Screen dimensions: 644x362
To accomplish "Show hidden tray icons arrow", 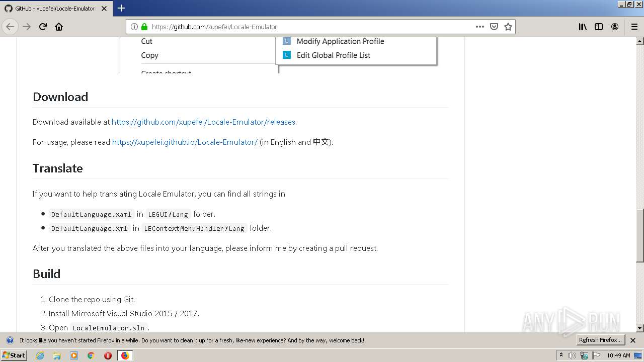I will (x=561, y=355).
